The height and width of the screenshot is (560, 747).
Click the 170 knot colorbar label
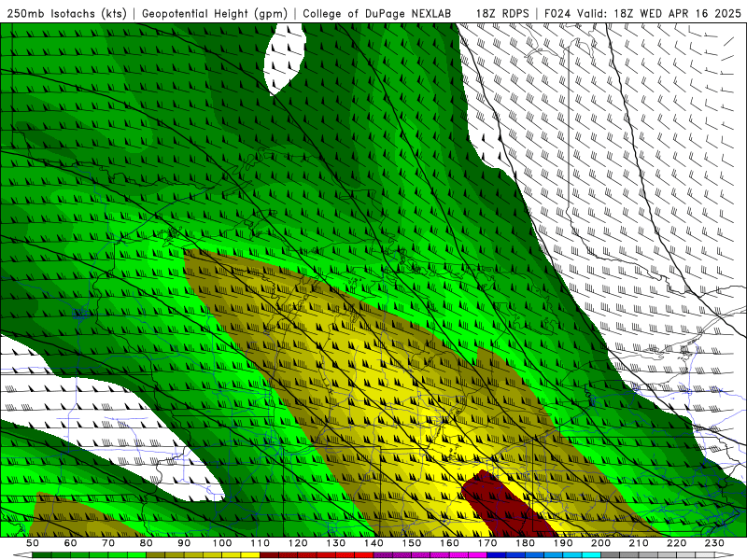pos(487,543)
